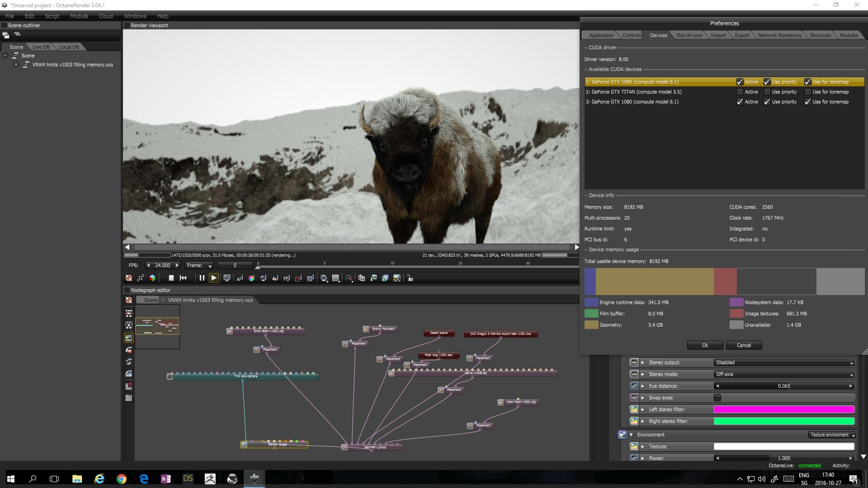This screenshot has width=868, height=488.
Task: Switch to the Out-of-core preferences tab
Action: 689,35
